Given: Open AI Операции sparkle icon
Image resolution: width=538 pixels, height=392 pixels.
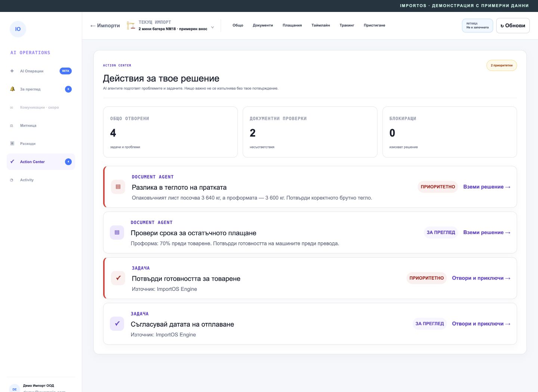Looking at the screenshot, I should (x=12, y=71).
